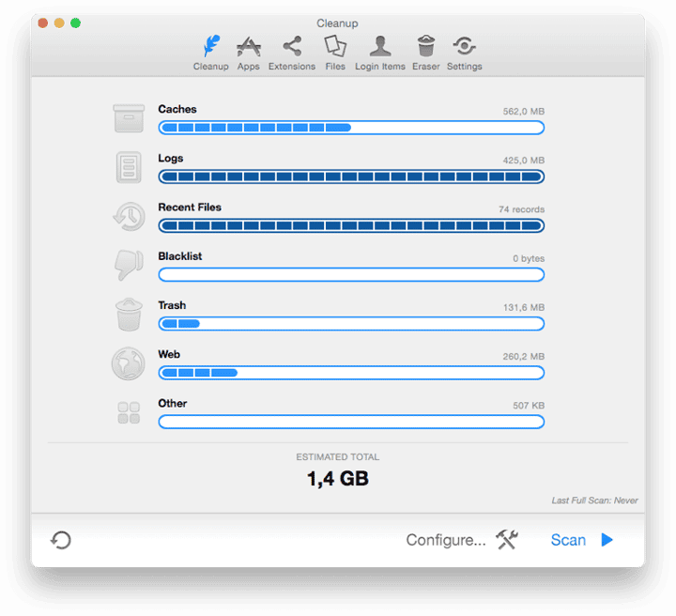676x616 pixels.
Task: Click the Scan play arrow icon
Action: 607,540
